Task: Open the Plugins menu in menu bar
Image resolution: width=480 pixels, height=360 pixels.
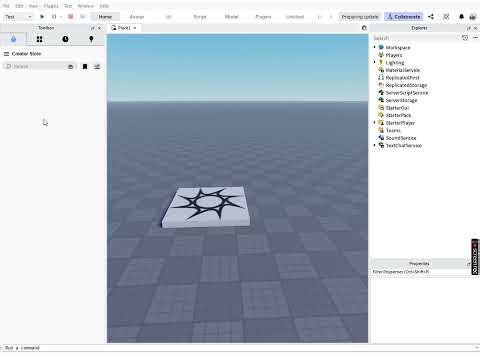Action: pyautogui.click(x=51, y=6)
